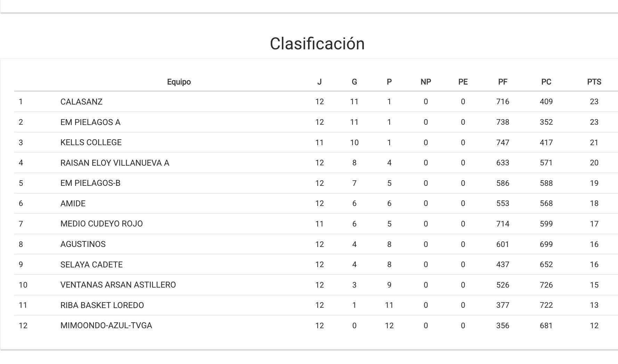Click the Clasificación heading
This screenshot has height=364, width=618.
point(317,44)
